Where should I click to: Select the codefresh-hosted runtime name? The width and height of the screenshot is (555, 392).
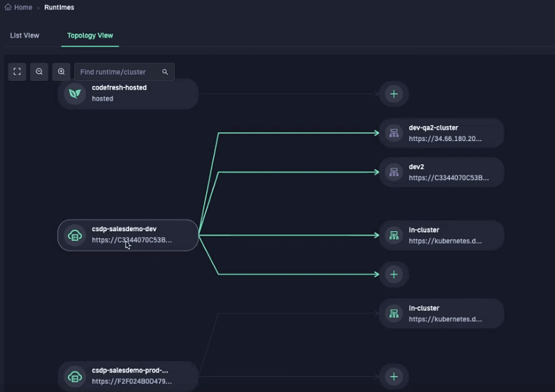(x=120, y=88)
